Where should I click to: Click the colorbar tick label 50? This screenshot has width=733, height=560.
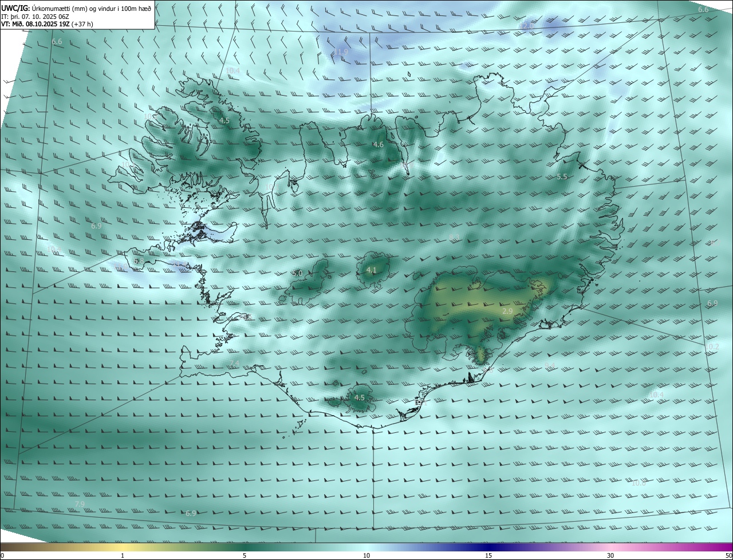728,555
